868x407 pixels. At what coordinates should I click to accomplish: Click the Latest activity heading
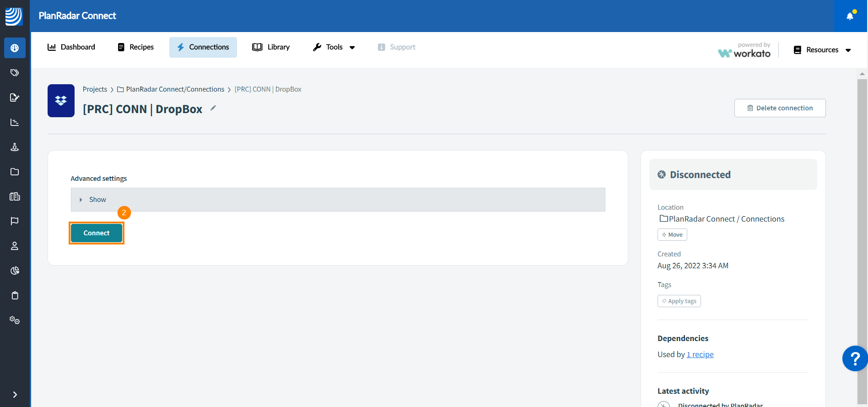coord(683,391)
